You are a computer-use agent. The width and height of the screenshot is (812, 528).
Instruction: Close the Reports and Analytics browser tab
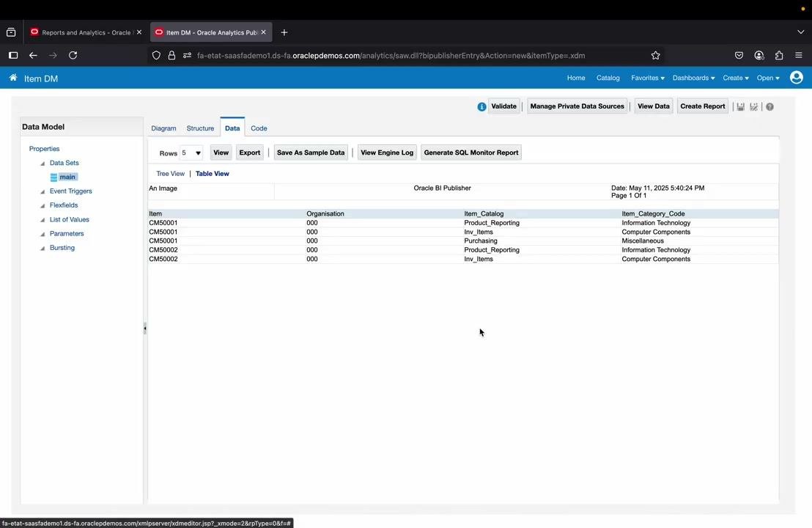tap(139, 32)
